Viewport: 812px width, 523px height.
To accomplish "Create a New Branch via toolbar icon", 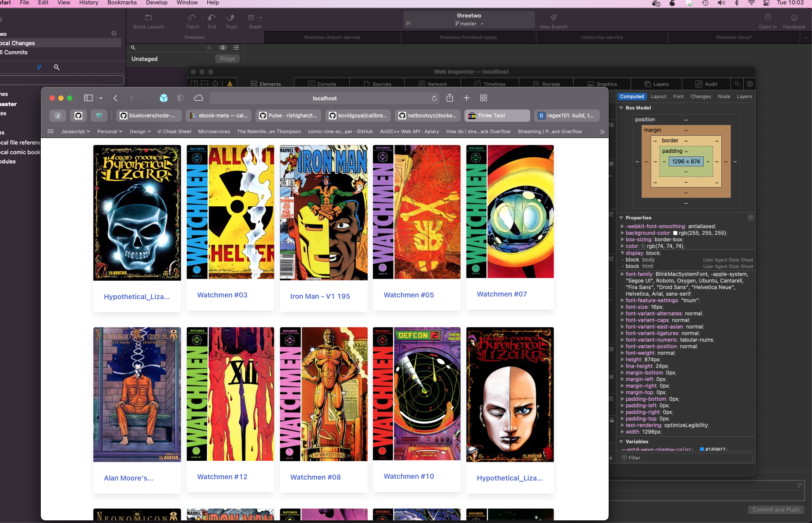I will coord(553,18).
